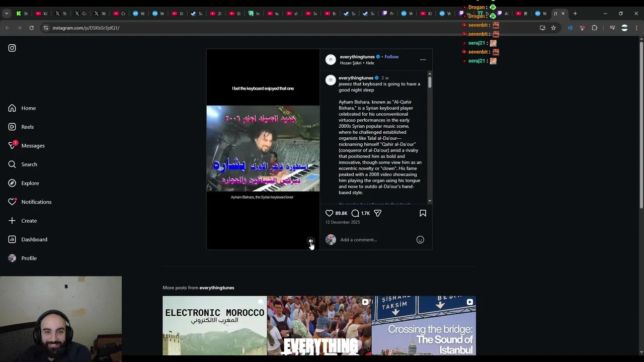Image resolution: width=644 pixels, height=362 pixels.
Task: Open Messages in the sidebar
Action: pos(27,145)
